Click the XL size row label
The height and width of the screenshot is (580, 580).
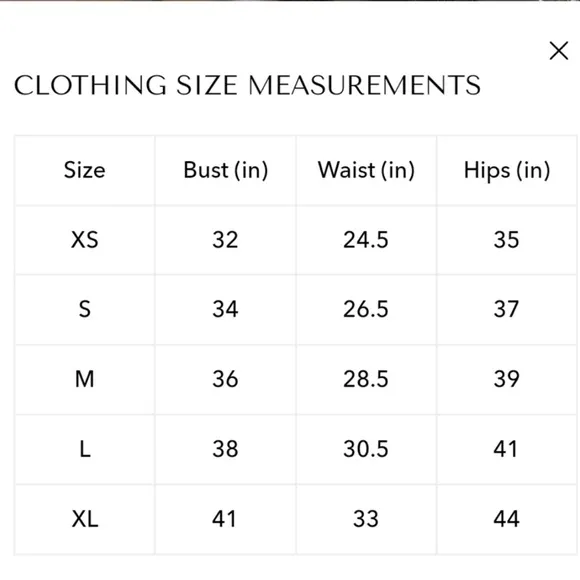[85, 519]
